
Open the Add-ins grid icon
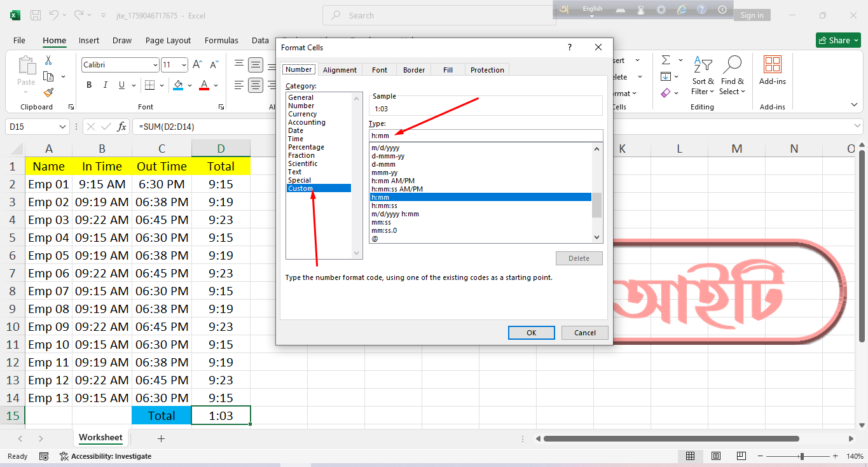pos(772,65)
